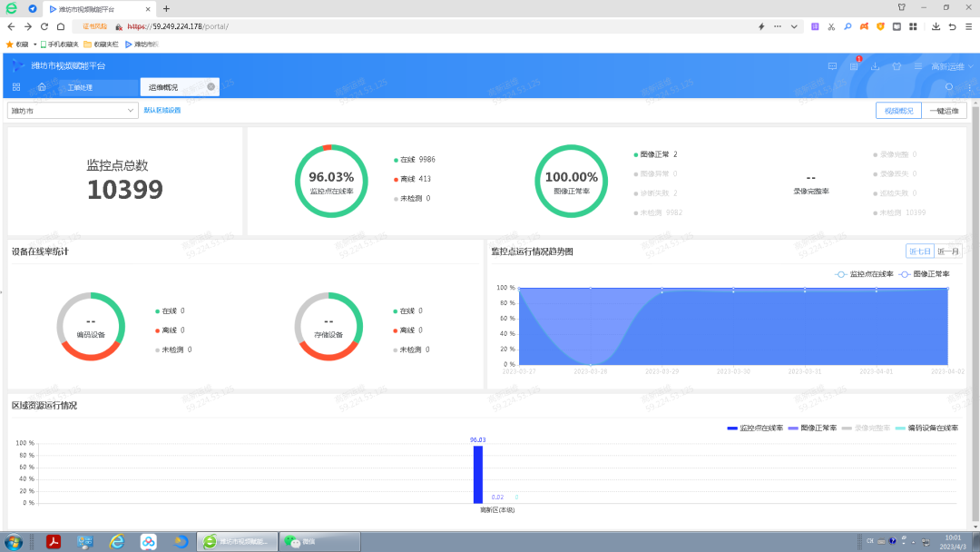Toggle 图像正常率 legend in trend chart

point(925,274)
